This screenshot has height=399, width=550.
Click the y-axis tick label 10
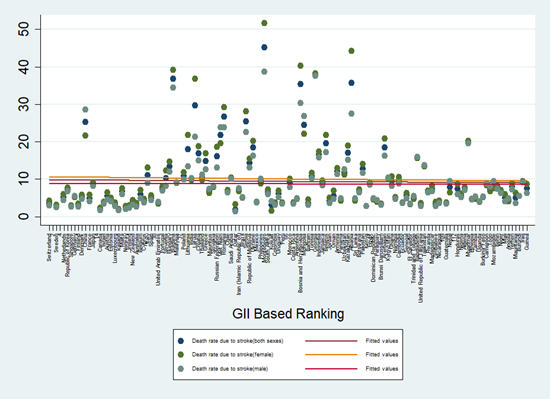(24, 179)
